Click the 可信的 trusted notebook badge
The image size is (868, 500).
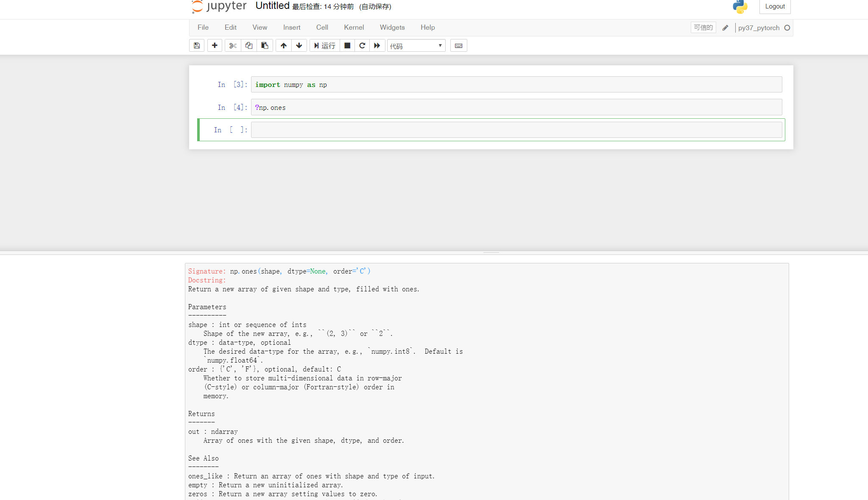tap(703, 27)
